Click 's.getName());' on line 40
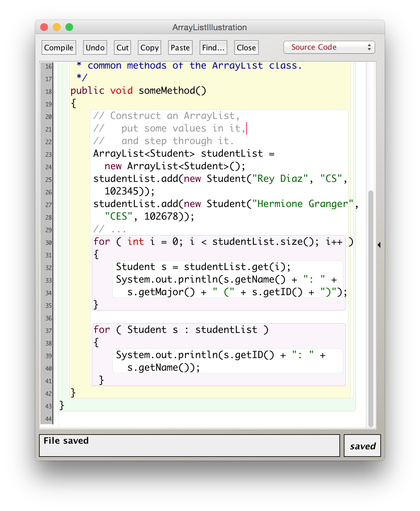 (x=164, y=368)
